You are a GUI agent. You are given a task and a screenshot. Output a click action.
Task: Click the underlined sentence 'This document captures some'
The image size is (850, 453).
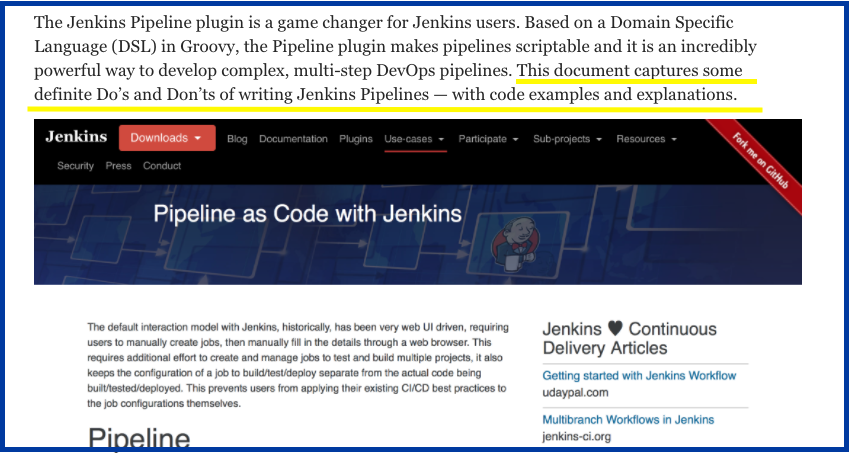(x=629, y=71)
